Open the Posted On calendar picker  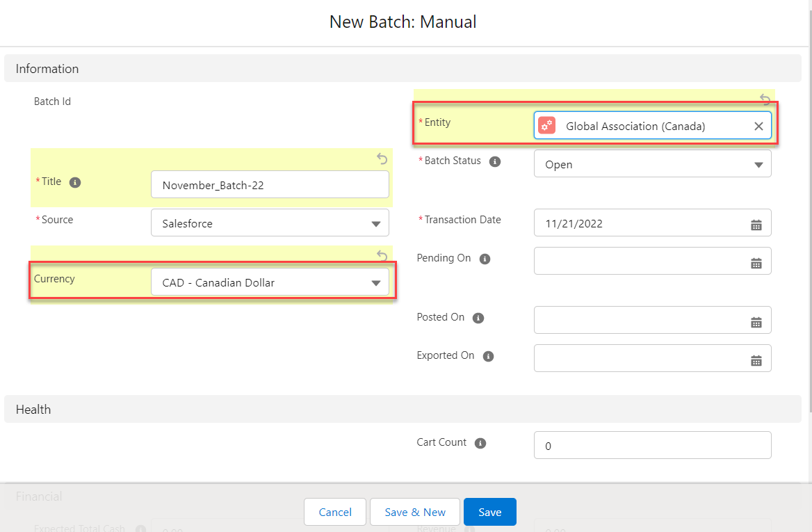click(x=756, y=322)
